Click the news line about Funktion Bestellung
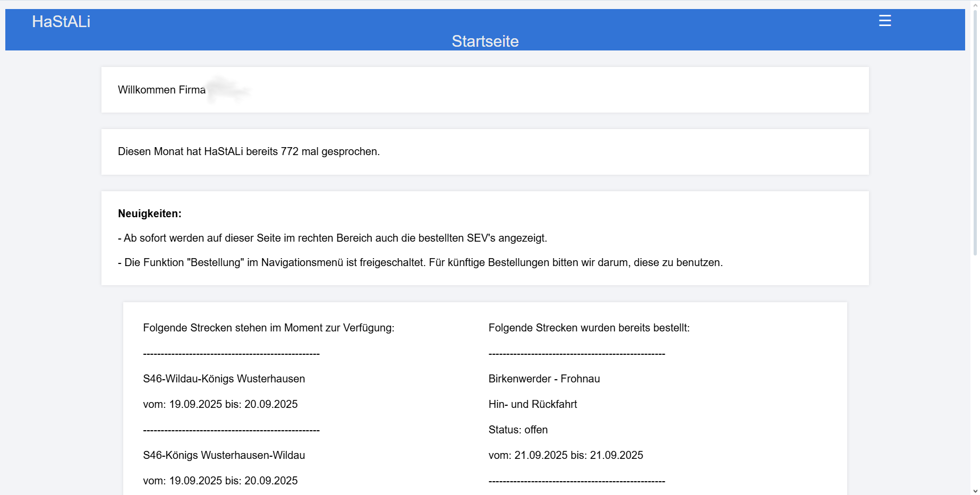This screenshot has width=980, height=495. (x=420, y=262)
